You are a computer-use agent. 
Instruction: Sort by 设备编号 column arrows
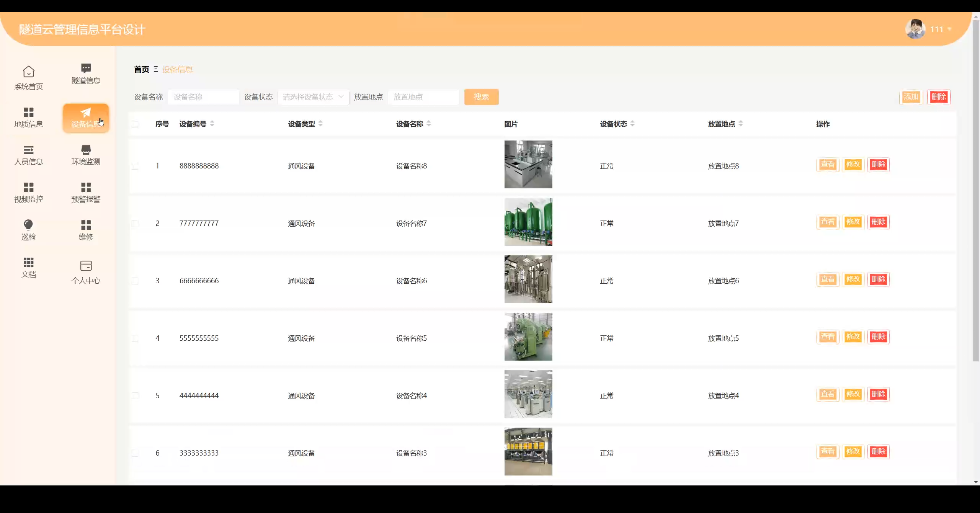[212, 124]
